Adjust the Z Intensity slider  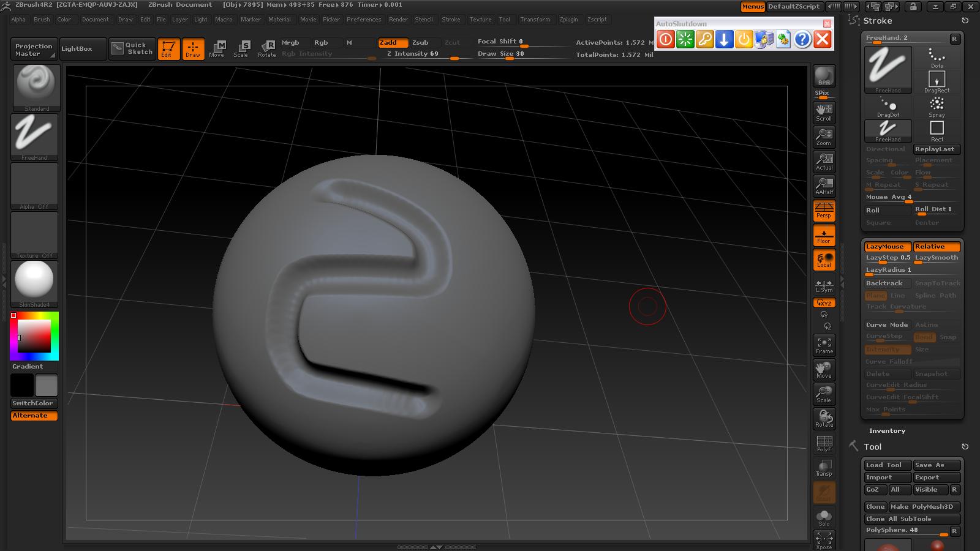pos(425,54)
